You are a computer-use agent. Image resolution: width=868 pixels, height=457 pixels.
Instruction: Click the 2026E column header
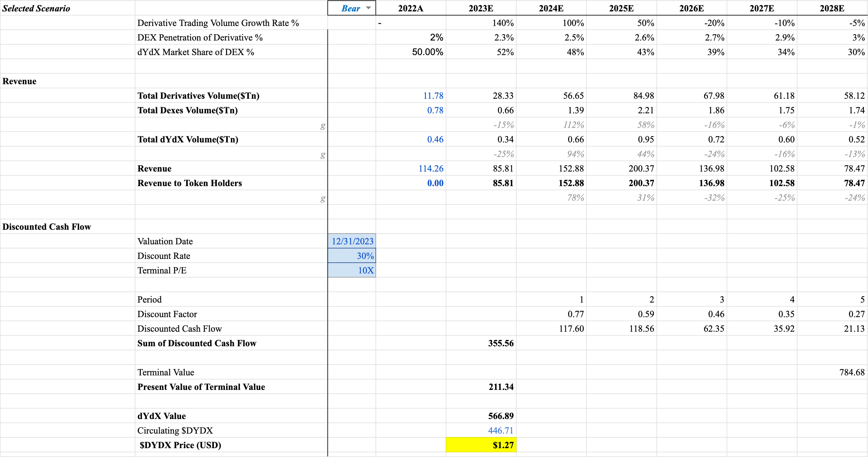691,8
